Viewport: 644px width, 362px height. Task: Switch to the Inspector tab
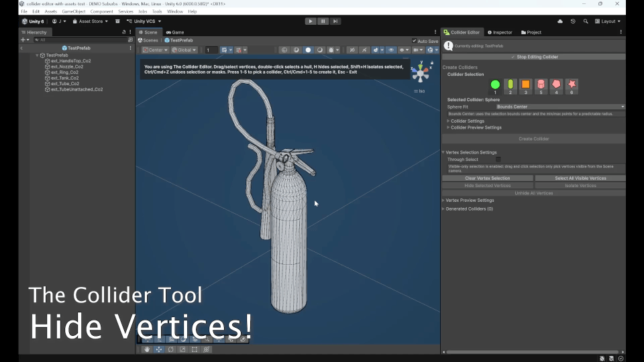coord(500,32)
